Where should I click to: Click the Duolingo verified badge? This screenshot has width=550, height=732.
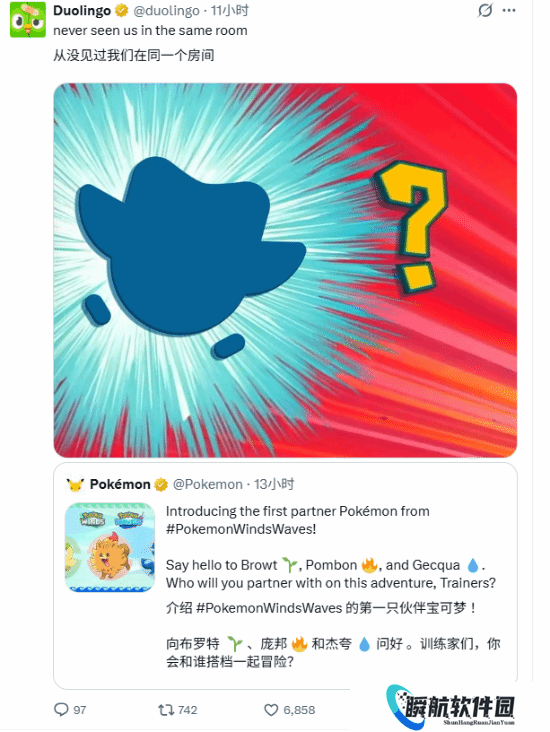click(122, 10)
